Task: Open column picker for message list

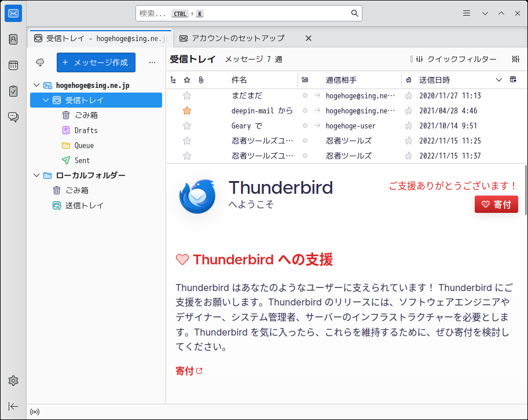Action: [x=513, y=80]
